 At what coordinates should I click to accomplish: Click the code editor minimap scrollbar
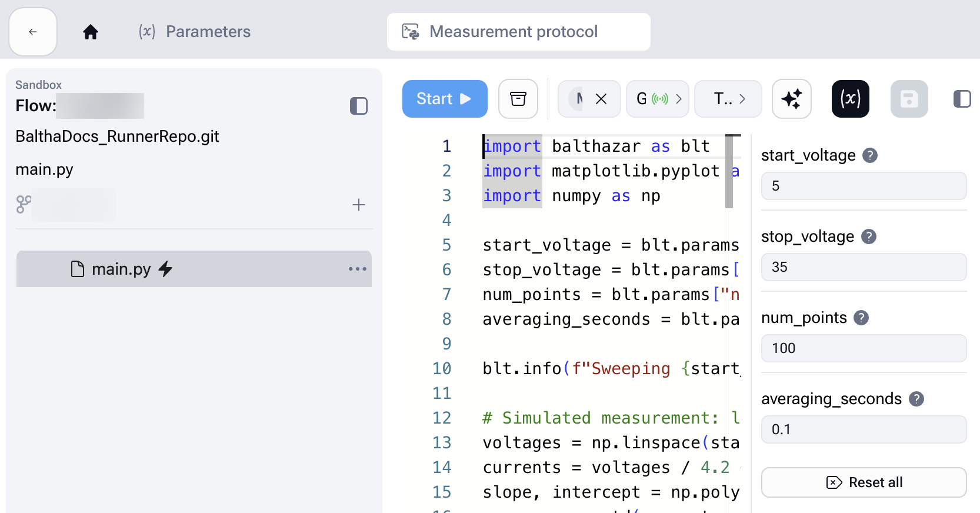[x=729, y=171]
